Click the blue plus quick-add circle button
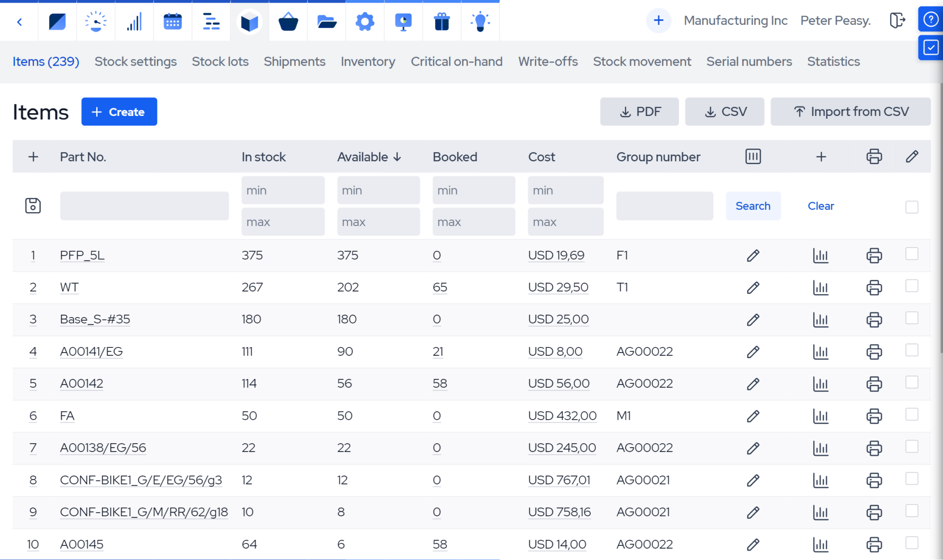The height and width of the screenshot is (560, 943). point(658,20)
